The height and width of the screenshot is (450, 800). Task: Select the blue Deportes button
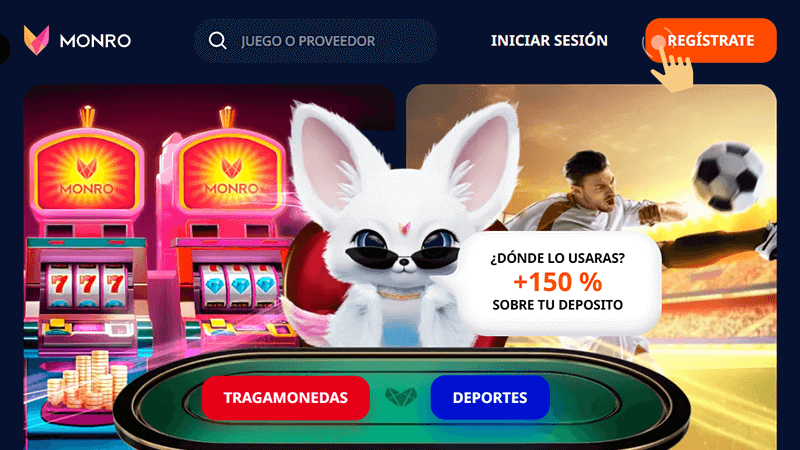coord(490,398)
